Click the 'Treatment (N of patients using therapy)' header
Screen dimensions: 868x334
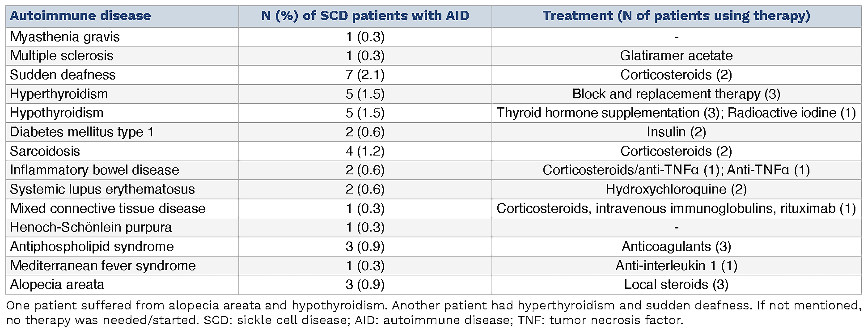coord(676,16)
